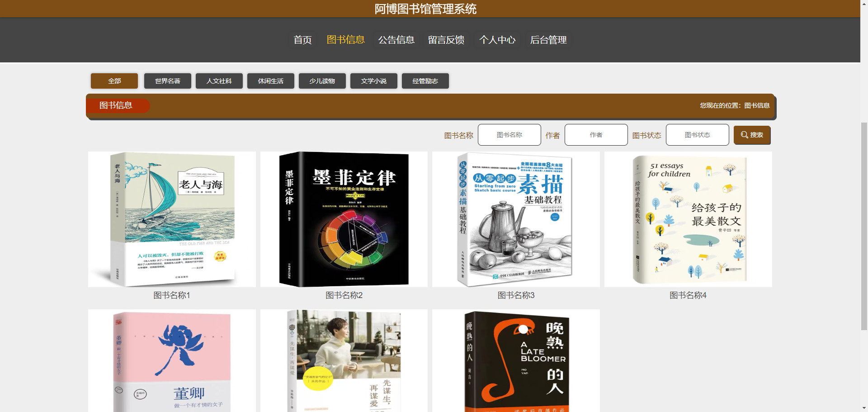The height and width of the screenshot is (412, 868).
Task: Click the scrollbar up arrow
Action: click(864, 4)
